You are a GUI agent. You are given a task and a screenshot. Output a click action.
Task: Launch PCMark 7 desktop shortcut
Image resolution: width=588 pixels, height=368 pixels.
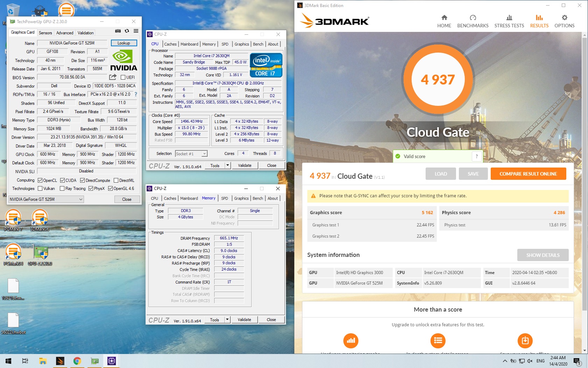[13, 220]
